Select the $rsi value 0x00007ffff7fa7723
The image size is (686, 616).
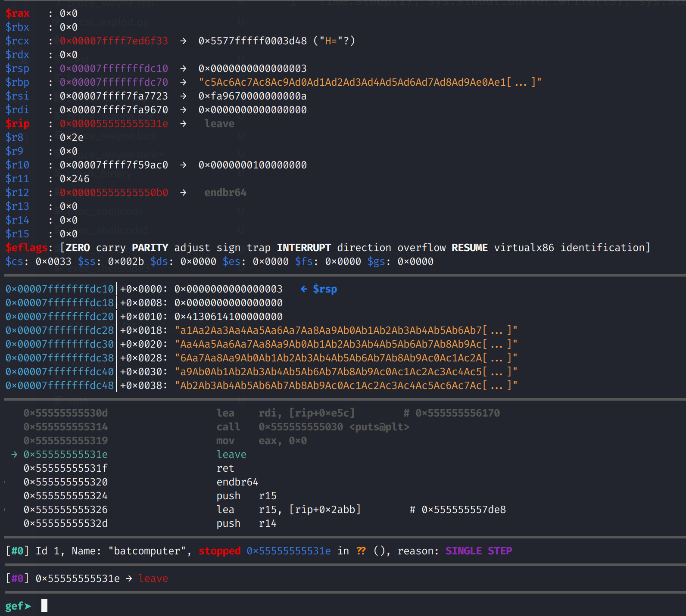coord(114,96)
